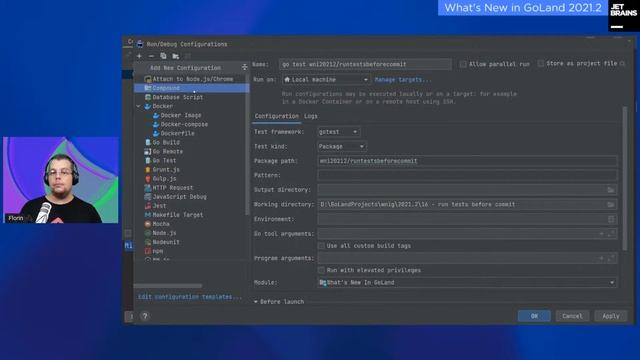Select Gulp.js configuration type

pos(164,179)
